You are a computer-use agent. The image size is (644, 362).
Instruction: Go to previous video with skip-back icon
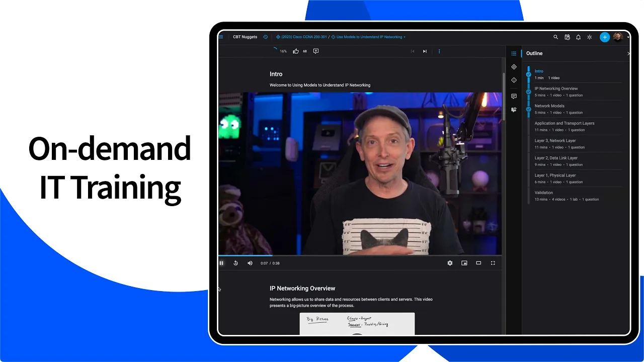[x=413, y=51]
